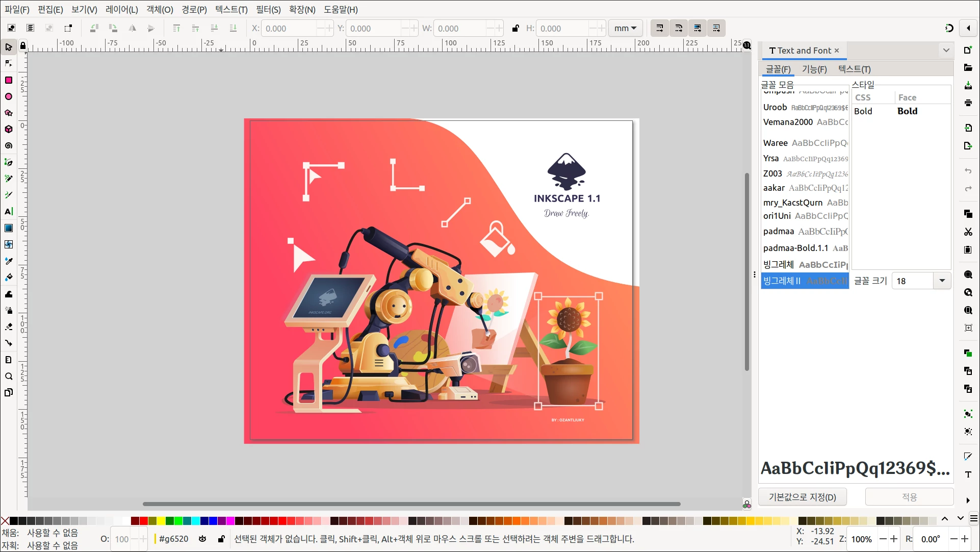This screenshot has width=980, height=552.
Task: Open the dock panel chevron menu
Action: [x=946, y=50]
